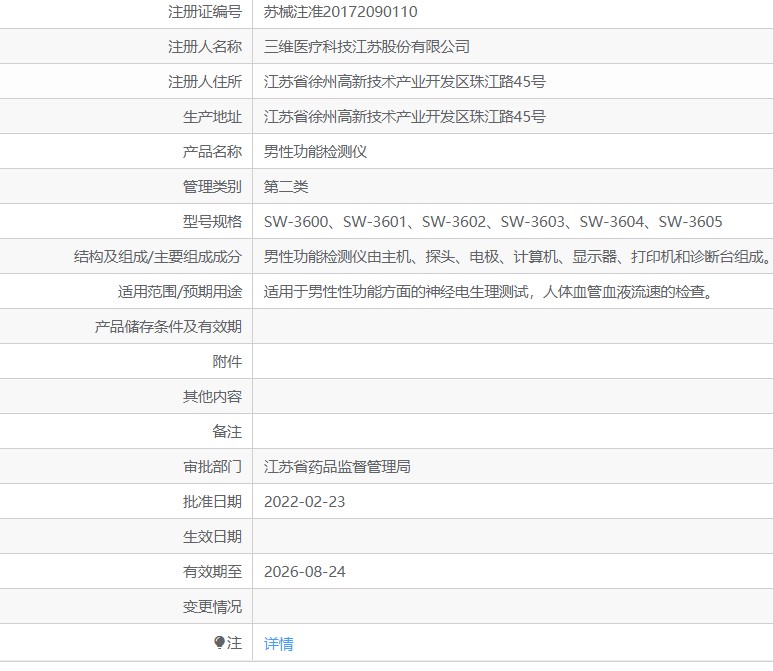The image size is (773, 671).
Task: Select expiry date 2026-08-24
Action: (305, 572)
